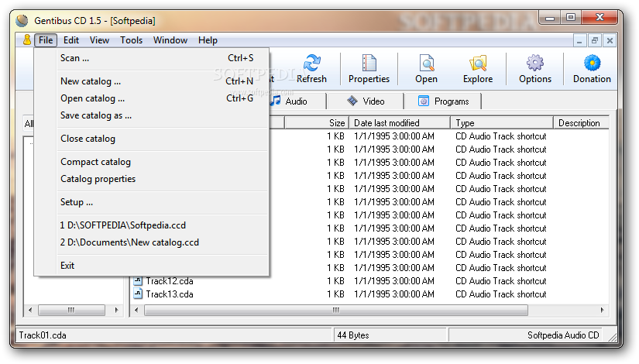Screen dimensions: 639x364
Task: Open the Edit menu
Action: 71,40
